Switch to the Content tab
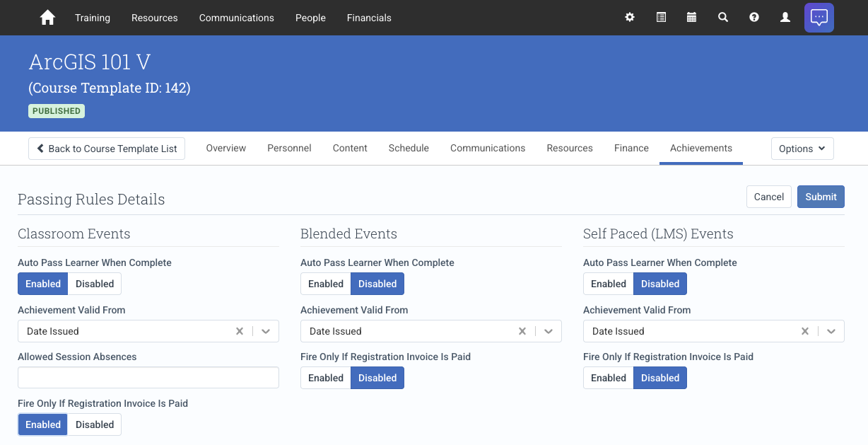This screenshot has width=868, height=445. click(350, 148)
